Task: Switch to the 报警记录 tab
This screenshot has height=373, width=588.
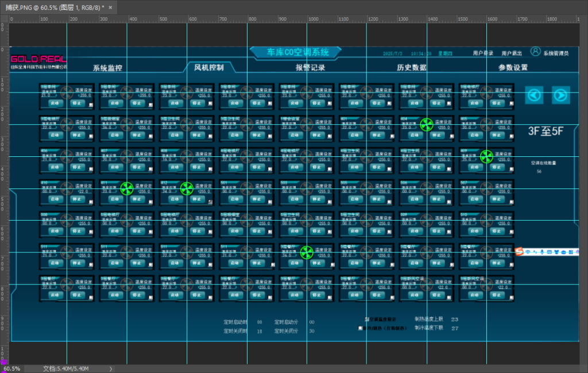Action: (x=310, y=68)
